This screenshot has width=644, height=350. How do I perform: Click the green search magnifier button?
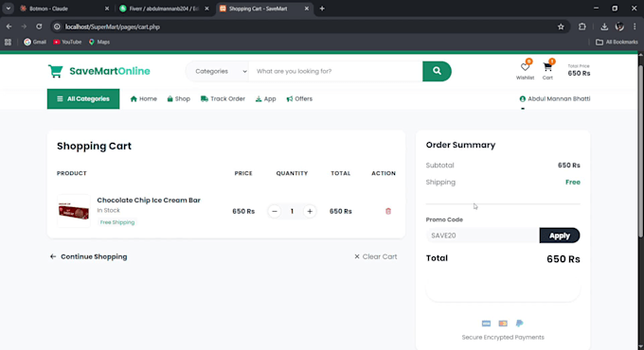tap(437, 71)
